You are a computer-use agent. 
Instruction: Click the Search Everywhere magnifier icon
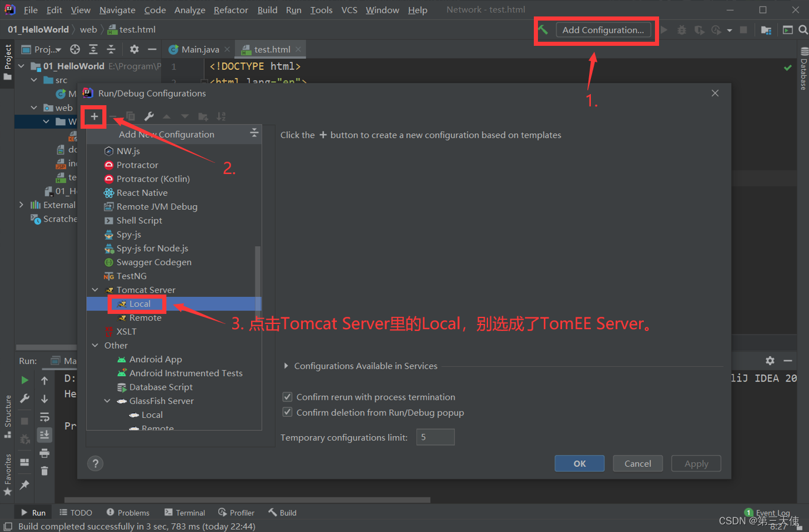pyautogui.click(x=803, y=30)
